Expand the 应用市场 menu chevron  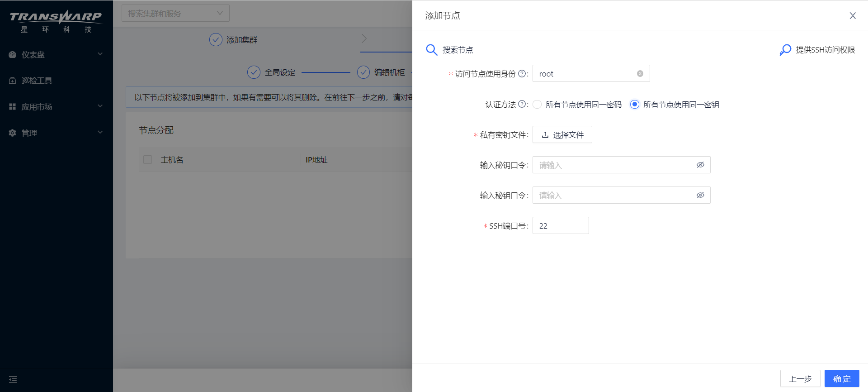tap(100, 106)
